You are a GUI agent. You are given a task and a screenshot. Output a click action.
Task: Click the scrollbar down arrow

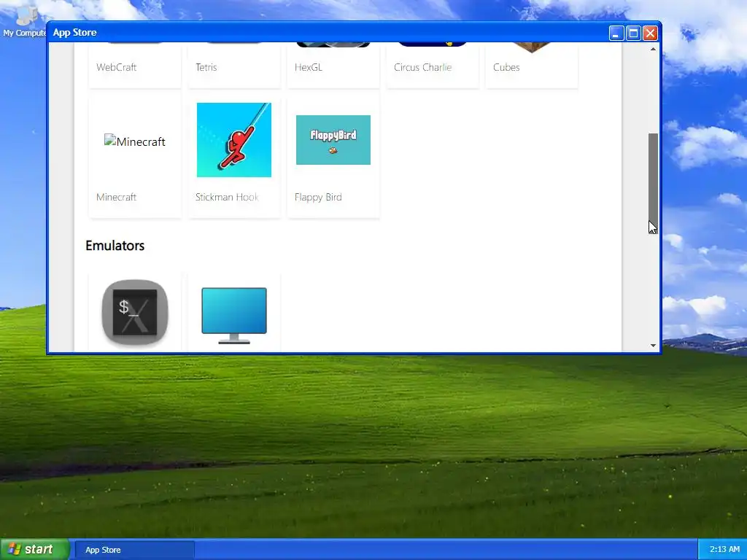653,346
